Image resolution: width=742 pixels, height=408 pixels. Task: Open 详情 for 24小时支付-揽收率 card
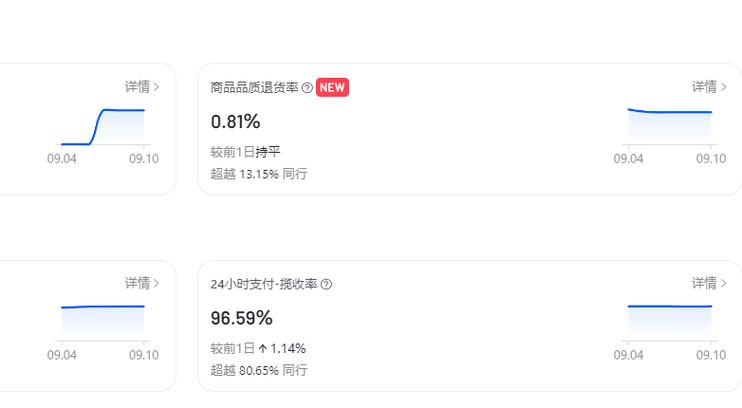pyautogui.click(x=709, y=283)
